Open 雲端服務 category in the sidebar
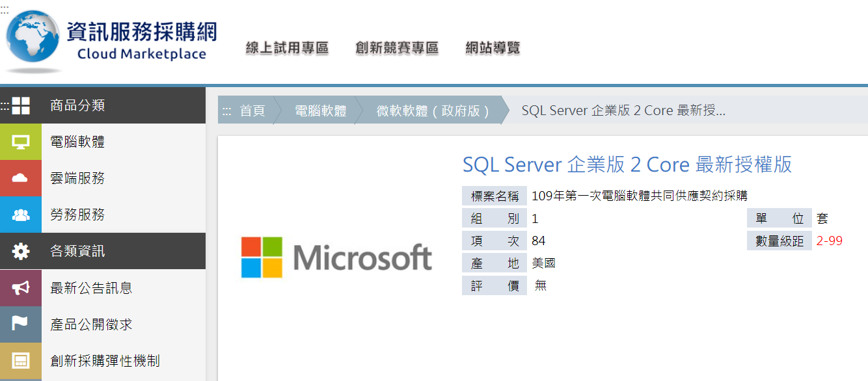868x381 pixels. [77, 179]
